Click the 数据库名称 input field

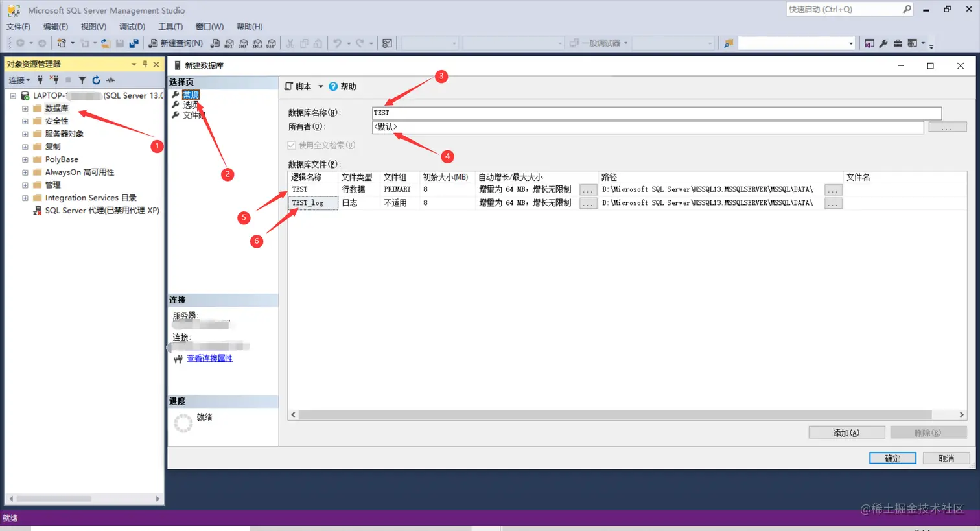(x=657, y=113)
